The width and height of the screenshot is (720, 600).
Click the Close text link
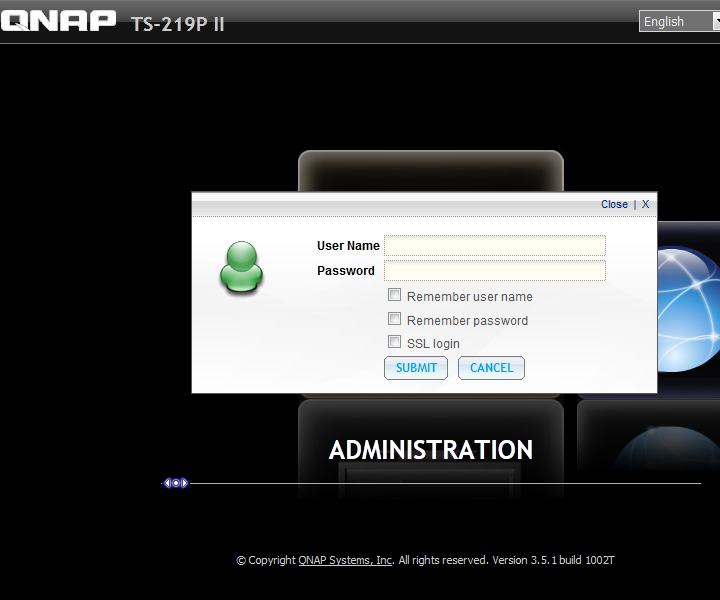614,204
